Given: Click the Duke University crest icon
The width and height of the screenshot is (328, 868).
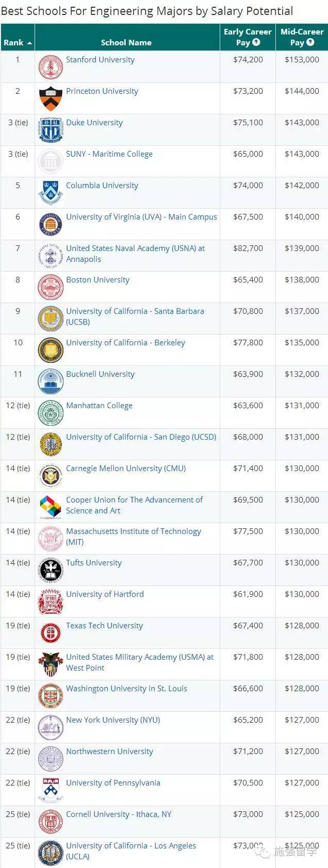Looking at the screenshot, I should pyautogui.click(x=51, y=130).
